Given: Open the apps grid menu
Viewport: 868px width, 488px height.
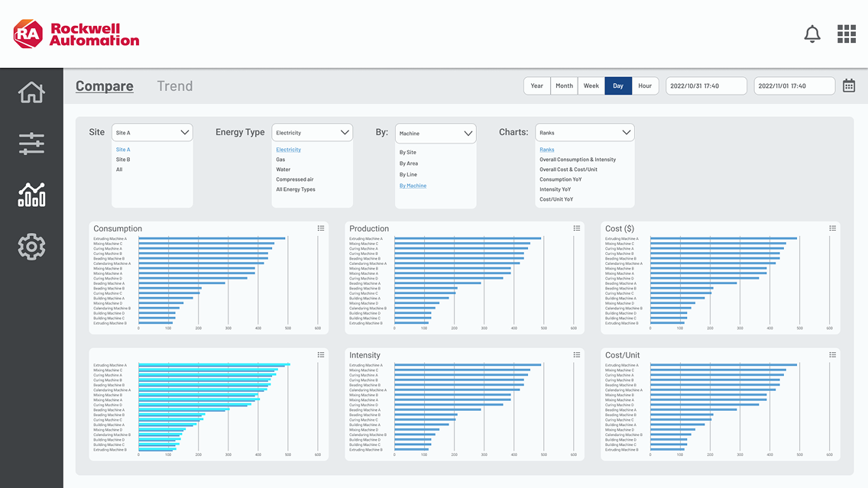Looking at the screenshot, I should click(847, 34).
